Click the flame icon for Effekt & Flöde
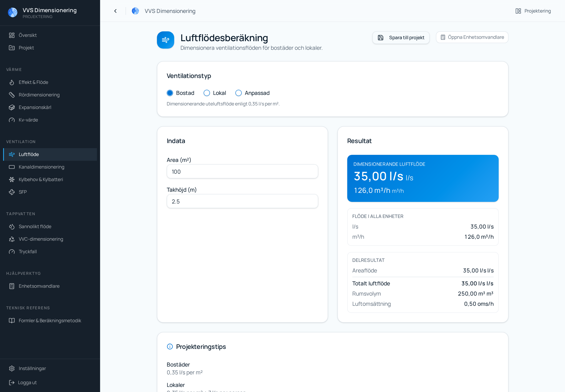Viewport: 565px width, 392px height. pos(12,82)
